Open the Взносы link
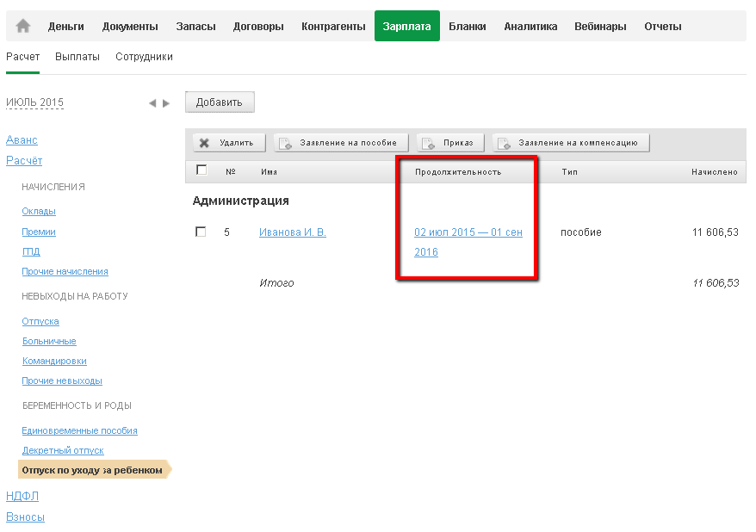 [25, 517]
